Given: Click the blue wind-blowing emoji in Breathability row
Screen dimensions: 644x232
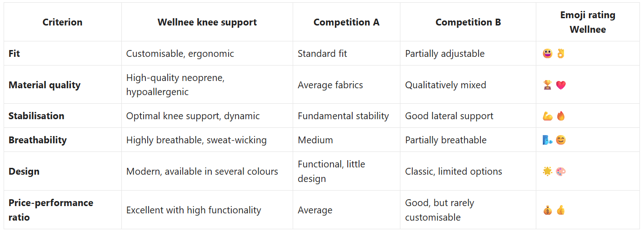Looking at the screenshot, I should pos(547,140).
